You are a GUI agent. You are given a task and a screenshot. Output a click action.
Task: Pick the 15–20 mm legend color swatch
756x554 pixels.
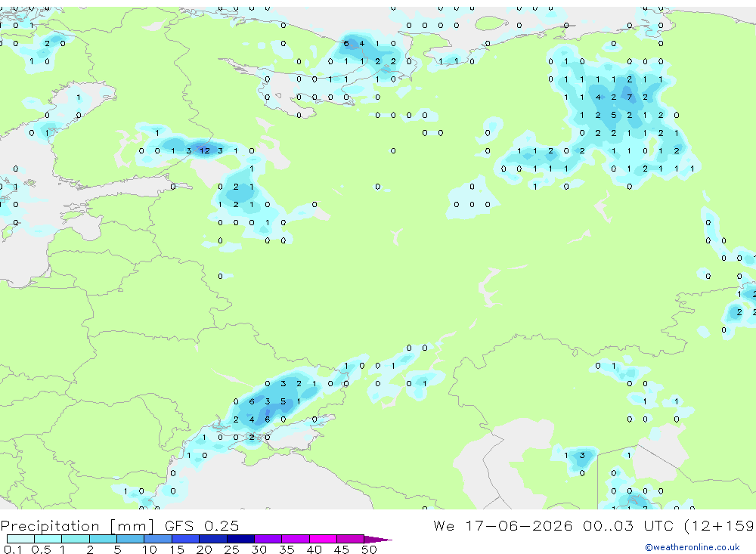186,539
